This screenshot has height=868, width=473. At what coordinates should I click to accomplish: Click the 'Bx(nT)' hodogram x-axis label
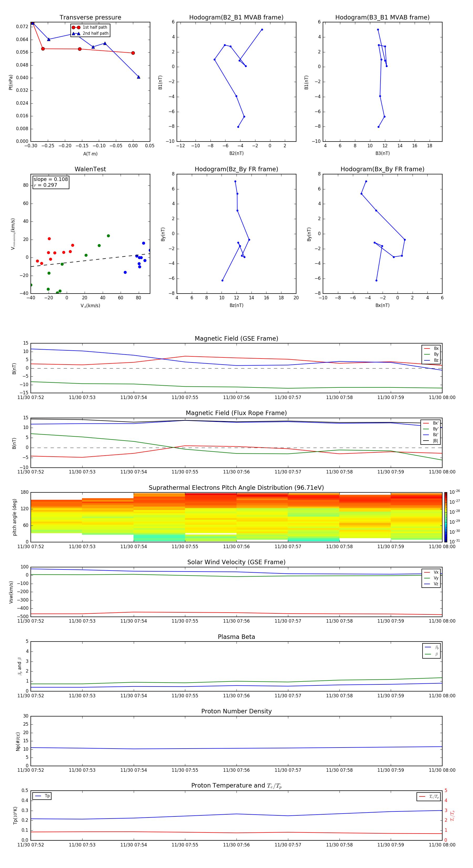point(382,305)
